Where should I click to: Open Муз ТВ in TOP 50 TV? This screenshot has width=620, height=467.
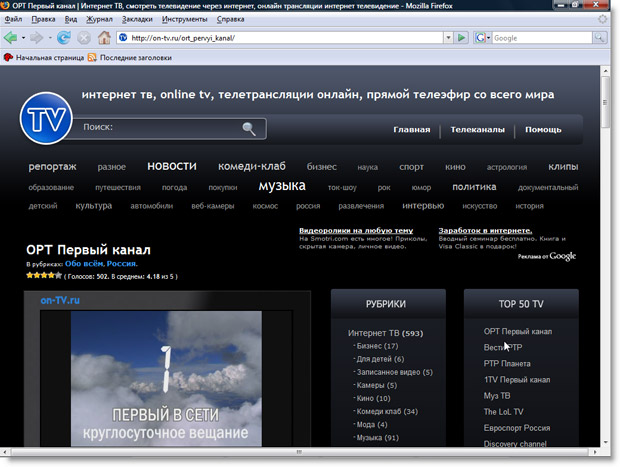[497, 396]
